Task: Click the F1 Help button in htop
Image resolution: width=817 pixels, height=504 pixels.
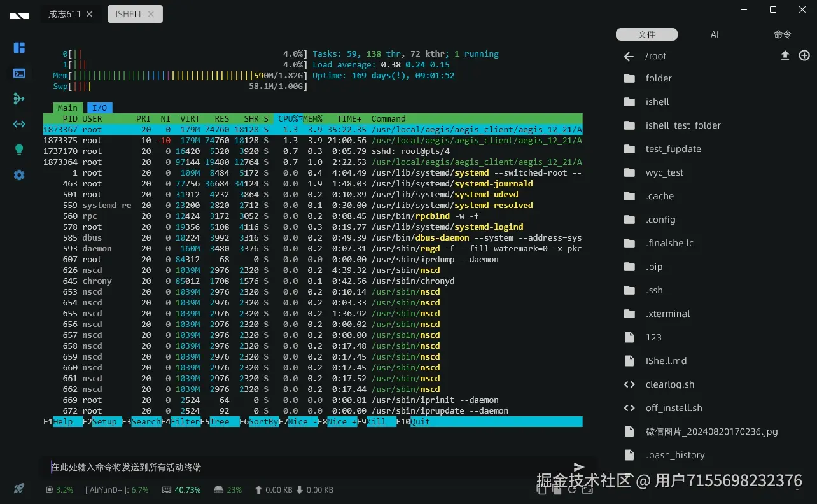Action: click(x=63, y=422)
